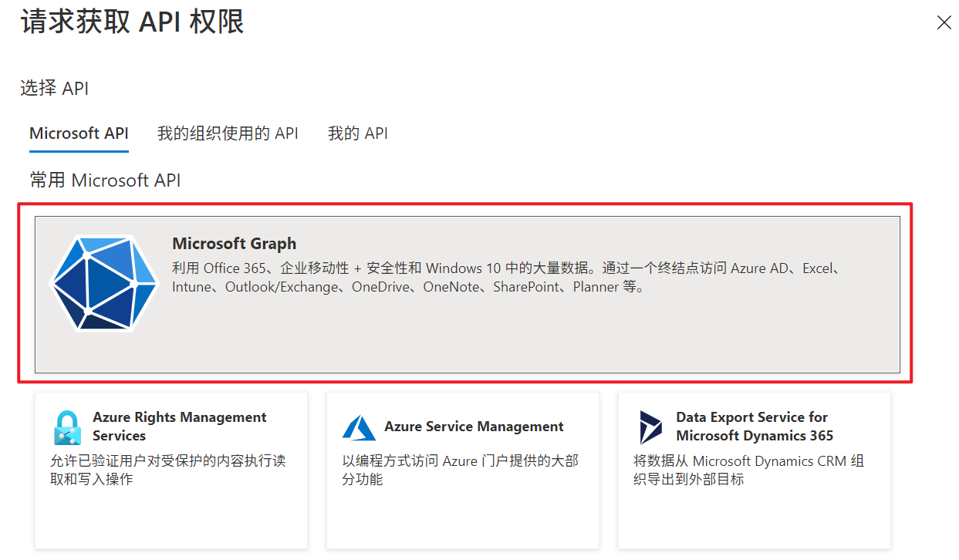Click the 请求获取 API 权限 panel title
Viewport: 959px width, 560px height.
click(133, 22)
